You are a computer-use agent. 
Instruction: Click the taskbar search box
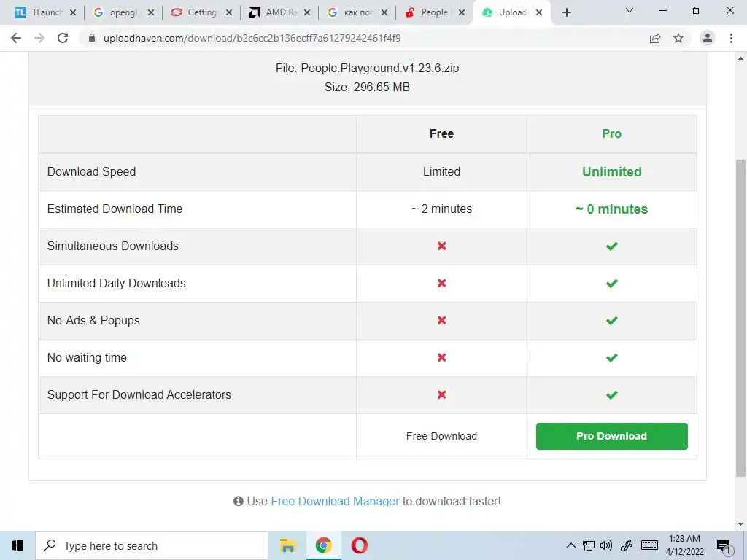[x=152, y=545]
